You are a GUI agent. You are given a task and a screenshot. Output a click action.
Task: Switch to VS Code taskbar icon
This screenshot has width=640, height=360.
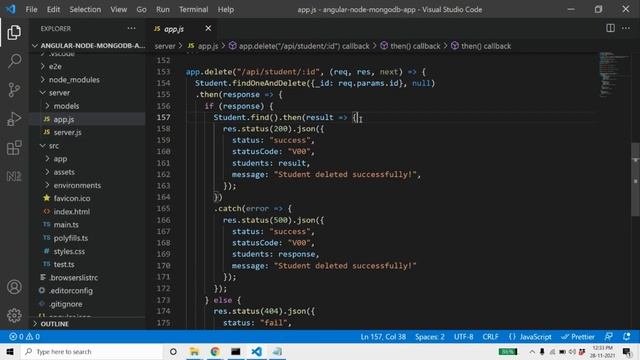[256, 351]
